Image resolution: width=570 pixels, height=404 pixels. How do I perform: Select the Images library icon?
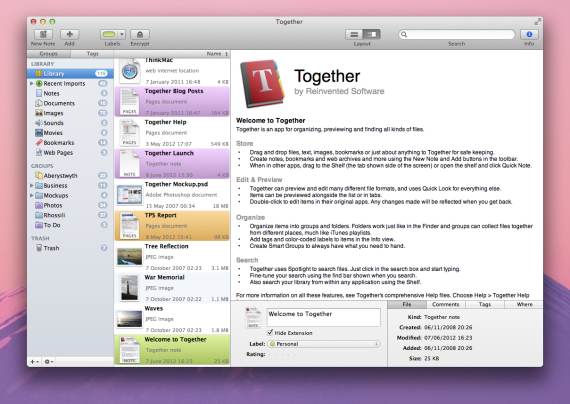pos(39,113)
